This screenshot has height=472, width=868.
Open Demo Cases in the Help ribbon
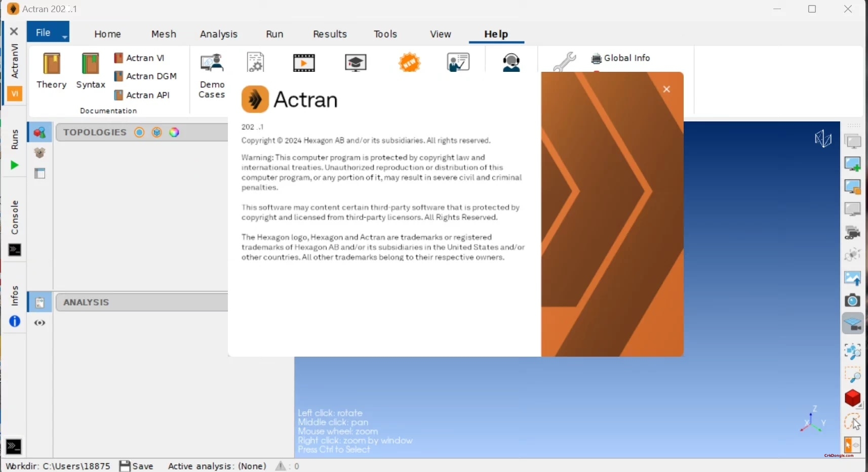[212, 71]
